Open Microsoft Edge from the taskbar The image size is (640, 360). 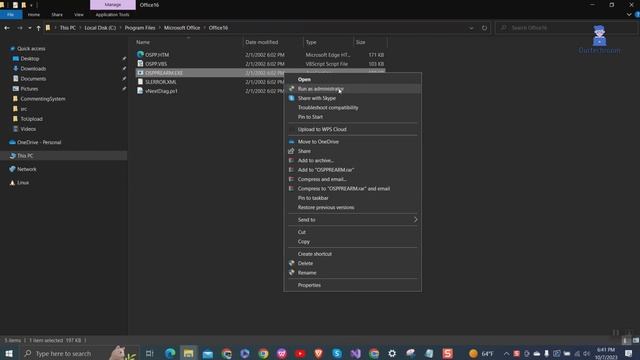pyautogui.click(x=170, y=353)
